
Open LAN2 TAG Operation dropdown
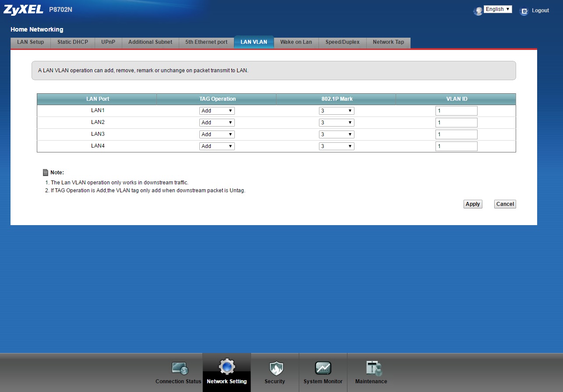[217, 123]
